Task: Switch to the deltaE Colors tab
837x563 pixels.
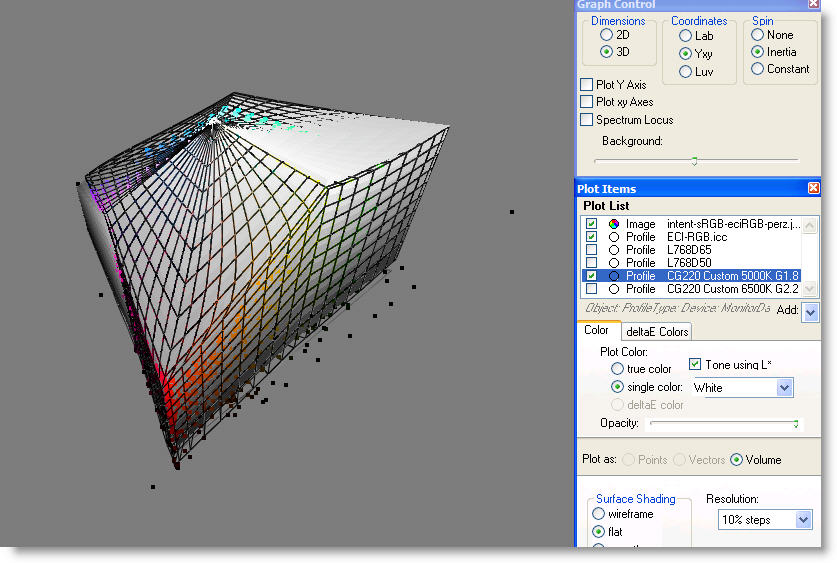Action: [x=656, y=332]
